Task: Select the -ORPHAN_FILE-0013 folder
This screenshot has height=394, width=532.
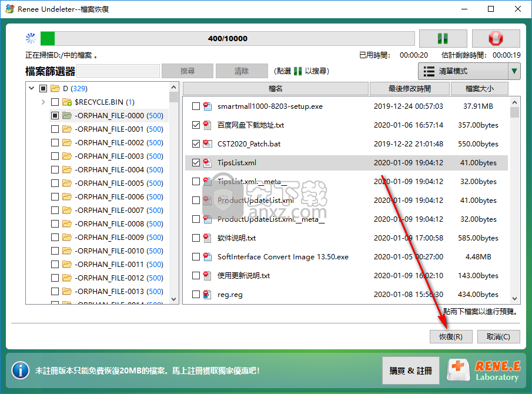Action: point(119,292)
